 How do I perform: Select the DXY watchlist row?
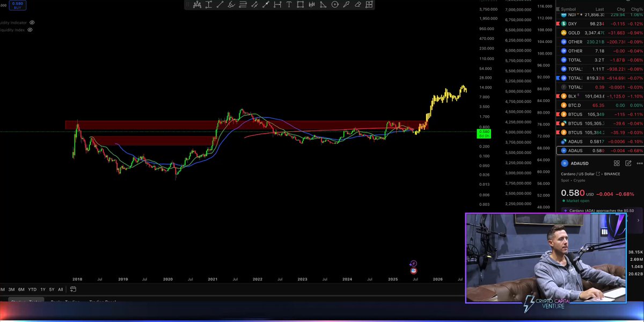[600, 24]
